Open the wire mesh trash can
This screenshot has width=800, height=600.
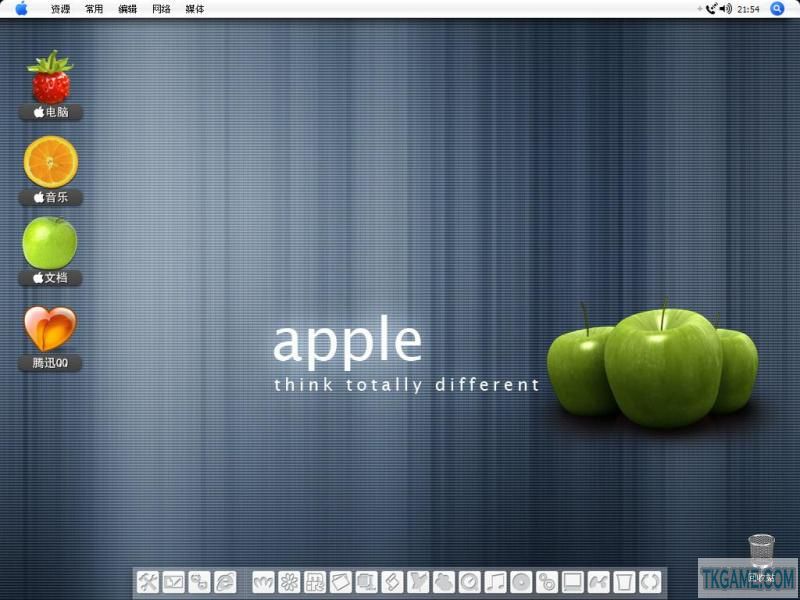(x=761, y=552)
